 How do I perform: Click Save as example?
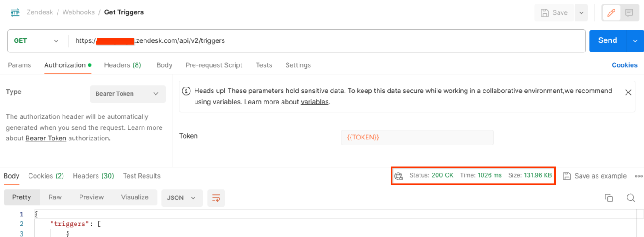coord(595,176)
